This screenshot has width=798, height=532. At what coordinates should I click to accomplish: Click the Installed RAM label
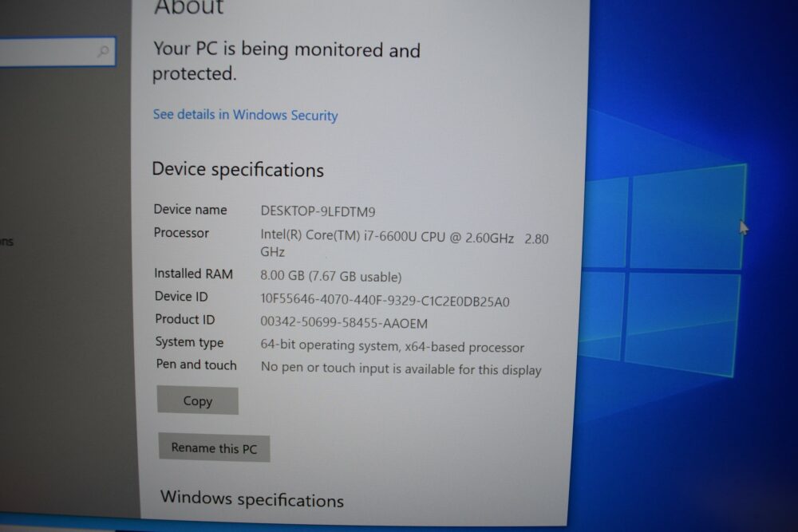click(193, 274)
